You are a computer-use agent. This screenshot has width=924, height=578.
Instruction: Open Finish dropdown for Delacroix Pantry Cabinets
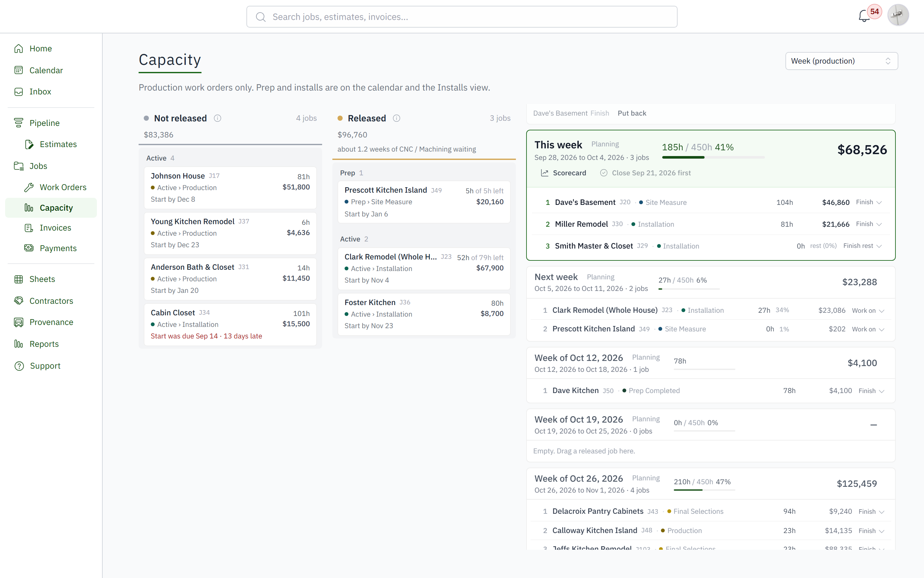pos(871,512)
